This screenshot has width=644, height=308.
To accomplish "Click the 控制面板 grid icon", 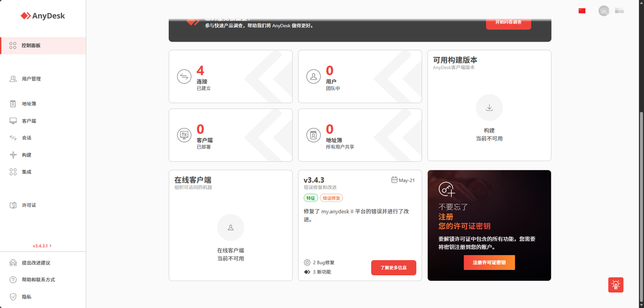I will (x=13, y=46).
